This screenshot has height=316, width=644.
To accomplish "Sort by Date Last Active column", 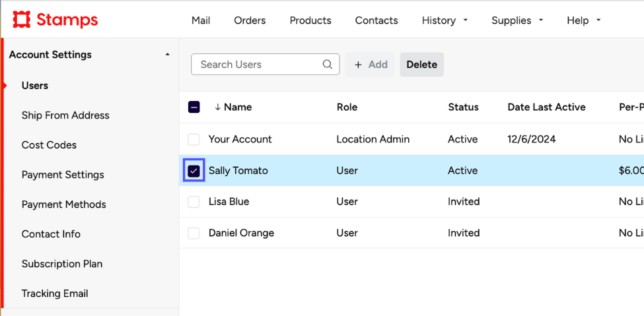I will tap(546, 107).
